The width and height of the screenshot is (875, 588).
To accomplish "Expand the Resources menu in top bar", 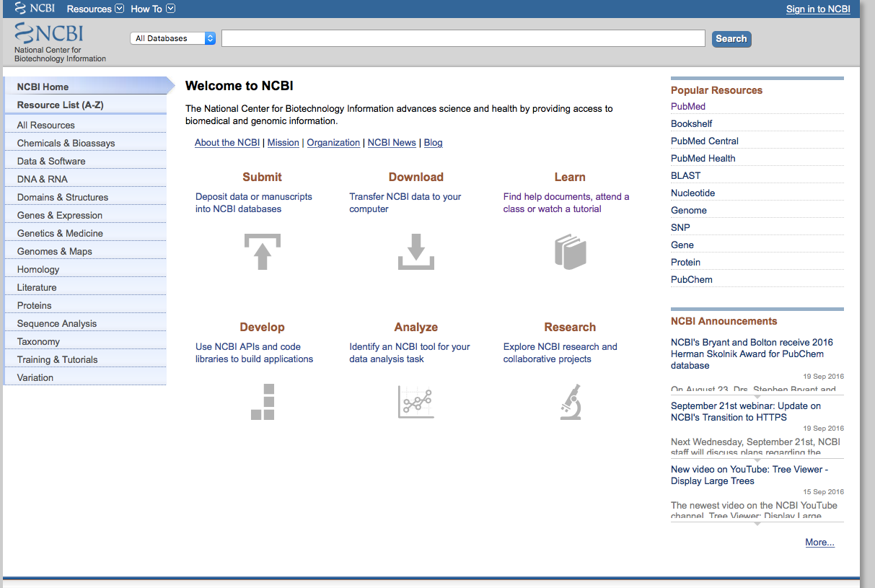I will [x=95, y=9].
